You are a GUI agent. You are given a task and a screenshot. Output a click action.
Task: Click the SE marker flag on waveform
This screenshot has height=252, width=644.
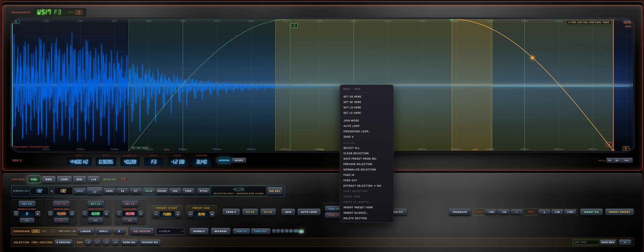[x=626, y=148]
